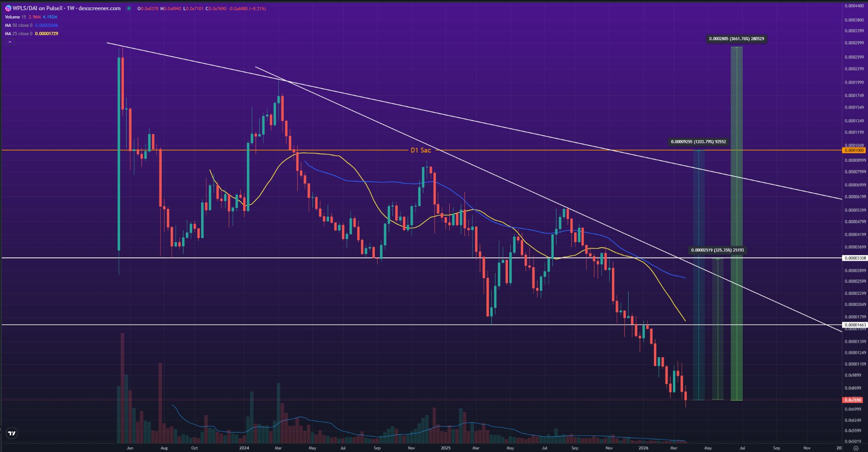Click the green market status dot
868x452 pixels.
coord(128,8)
